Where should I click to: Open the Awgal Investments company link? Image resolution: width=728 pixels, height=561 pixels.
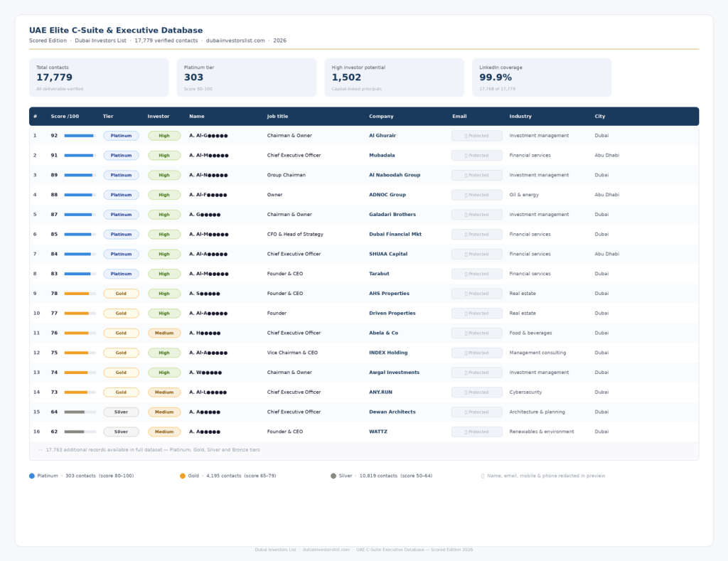point(394,373)
